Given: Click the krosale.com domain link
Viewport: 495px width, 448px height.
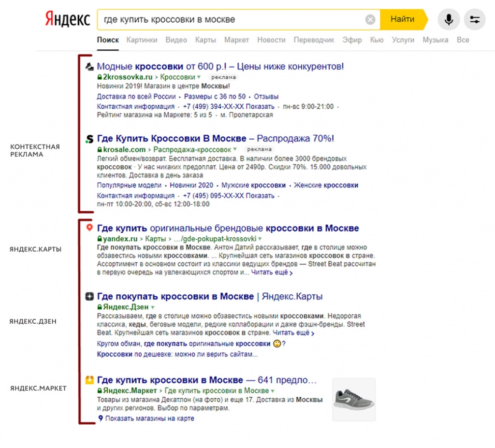Looking at the screenshot, I should (x=124, y=149).
